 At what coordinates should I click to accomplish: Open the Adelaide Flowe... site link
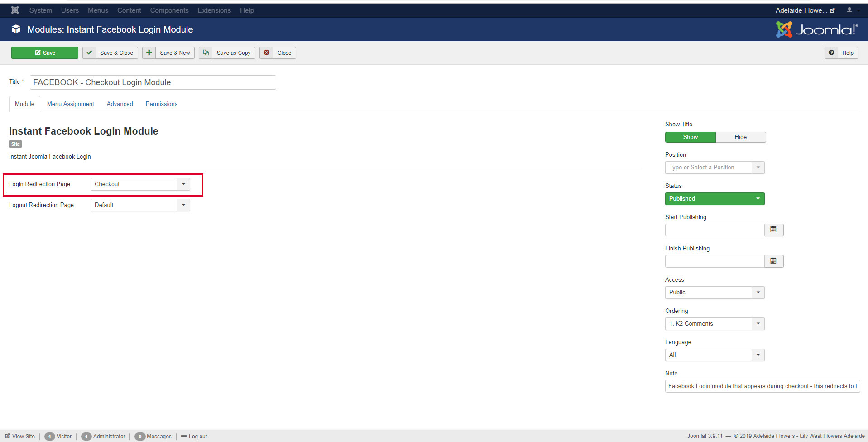point(805,10)
